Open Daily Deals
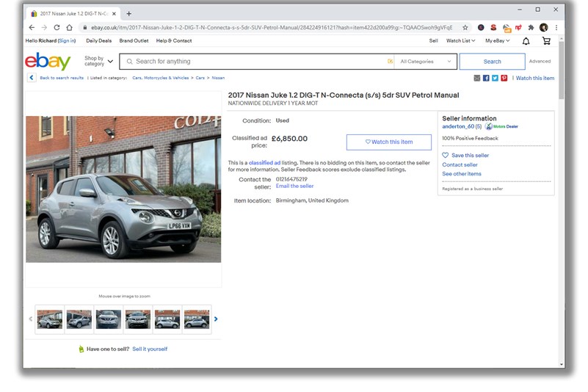 pyautogui.click(x=98, y=41)
